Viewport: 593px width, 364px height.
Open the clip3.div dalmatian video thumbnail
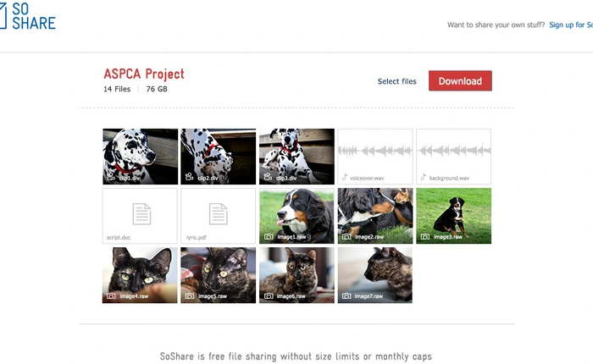pos(296,157)
